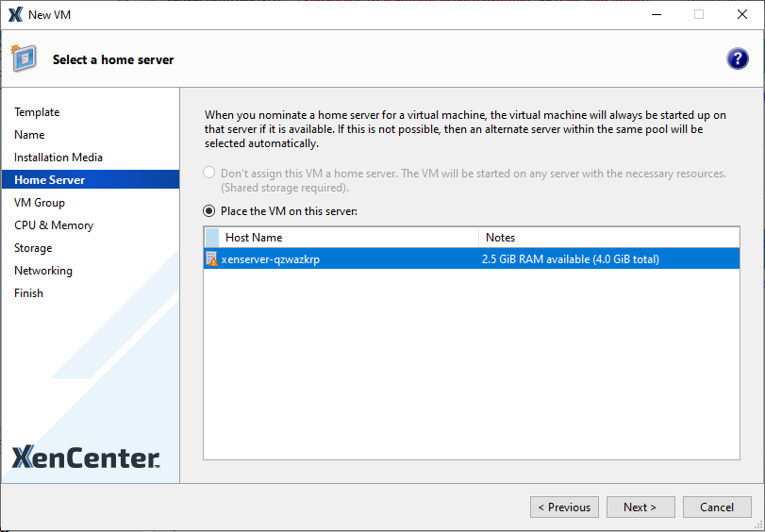765x532 pixels.
Task: Click the Next button
Action: click(640, 507)
